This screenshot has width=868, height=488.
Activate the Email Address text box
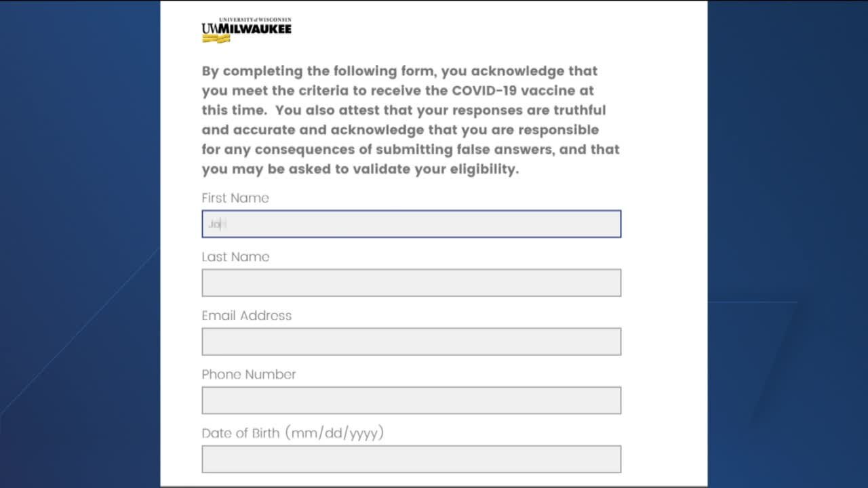coord(411,342)
